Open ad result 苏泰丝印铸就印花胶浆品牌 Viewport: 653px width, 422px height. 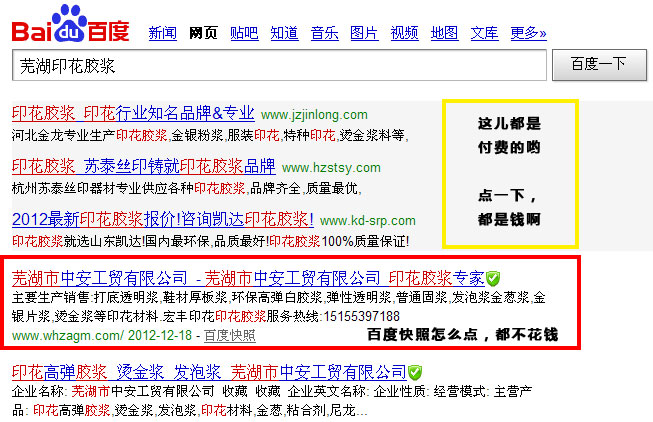coord(144,166)
